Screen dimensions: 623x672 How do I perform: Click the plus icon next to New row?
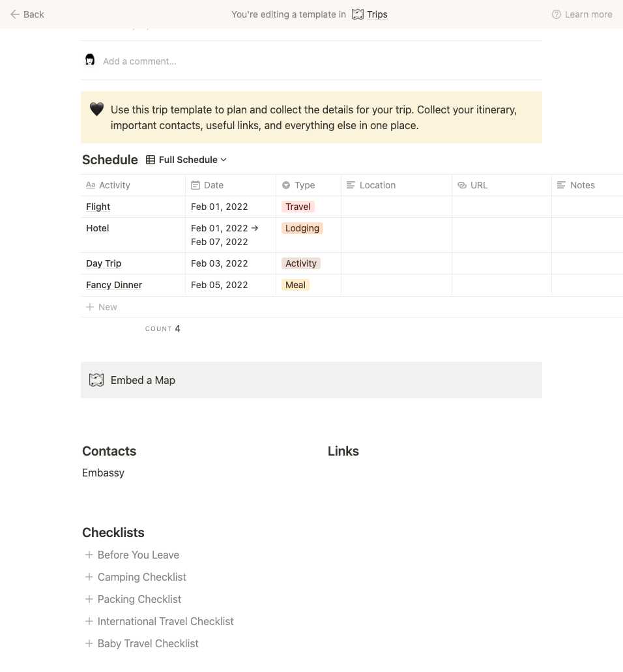click(x=90, y=307)
